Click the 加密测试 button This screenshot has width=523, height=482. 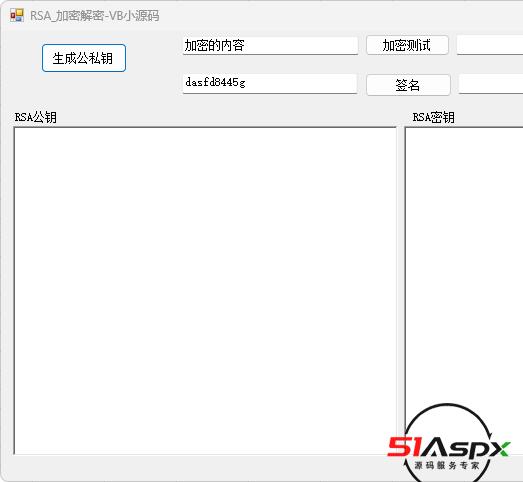pos(407,45)
